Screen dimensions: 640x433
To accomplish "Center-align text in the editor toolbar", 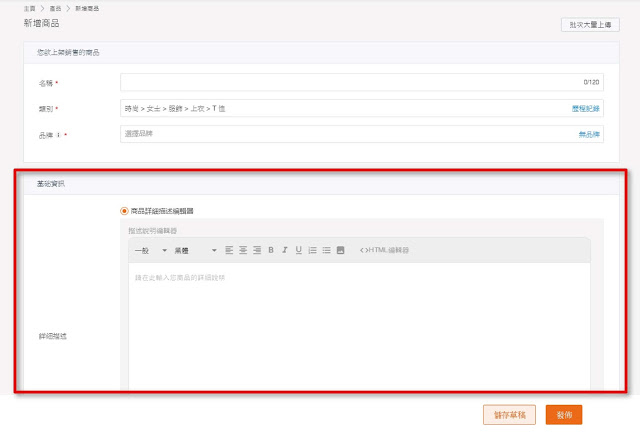I will [243, 250].
